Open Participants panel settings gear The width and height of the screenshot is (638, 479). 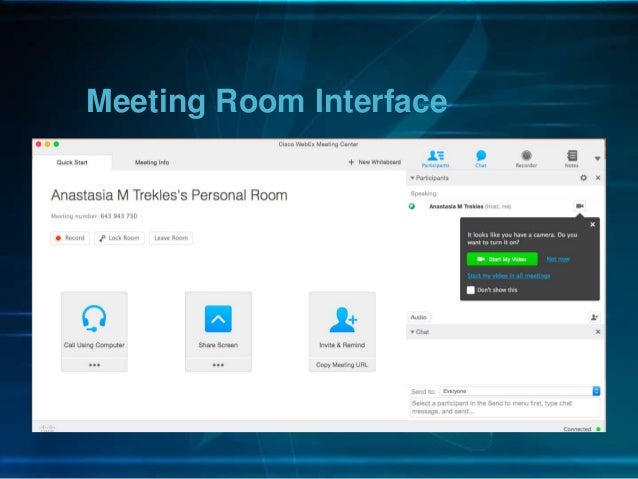583,178
